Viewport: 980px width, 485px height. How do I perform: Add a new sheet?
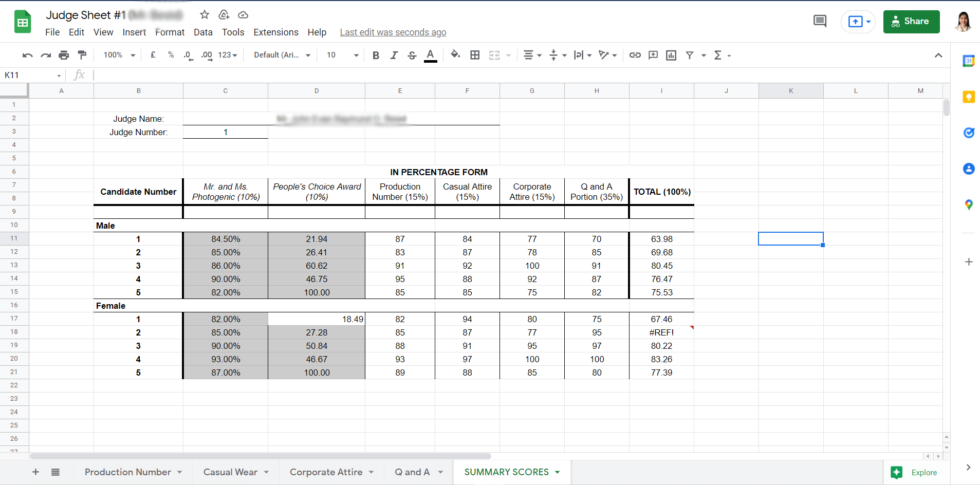coord(35,472)
